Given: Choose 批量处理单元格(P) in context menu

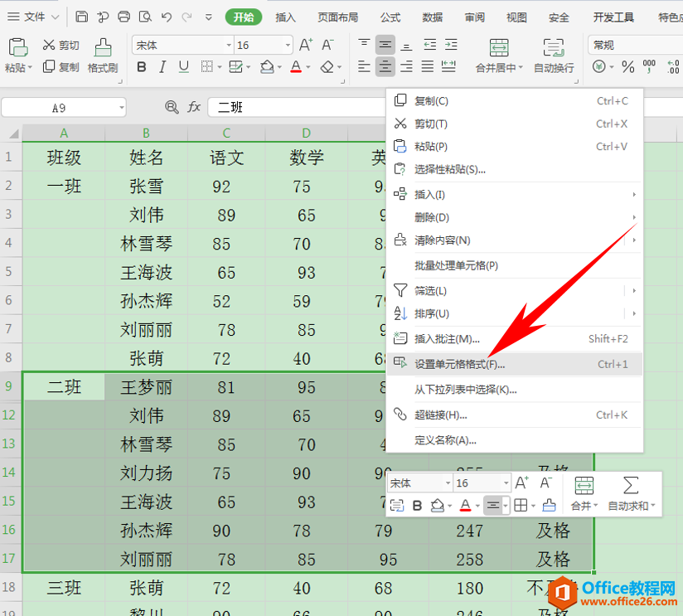Looking at the screenshot, I should (x=514, y=265).
